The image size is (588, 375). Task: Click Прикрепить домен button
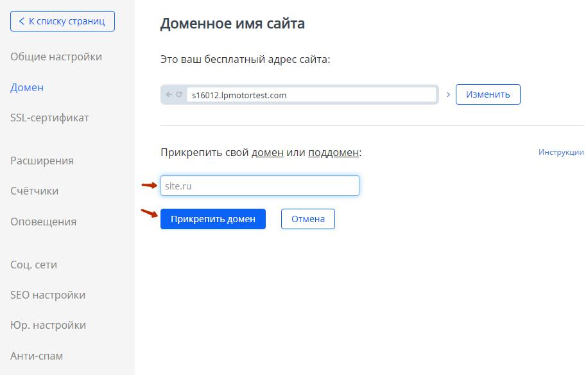(x=213, y=219)
